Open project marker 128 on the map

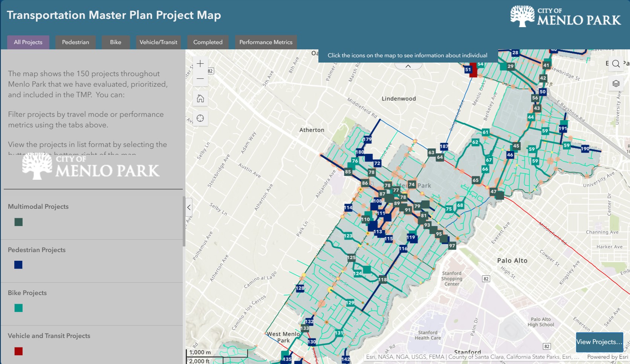(x=300, y=288)
